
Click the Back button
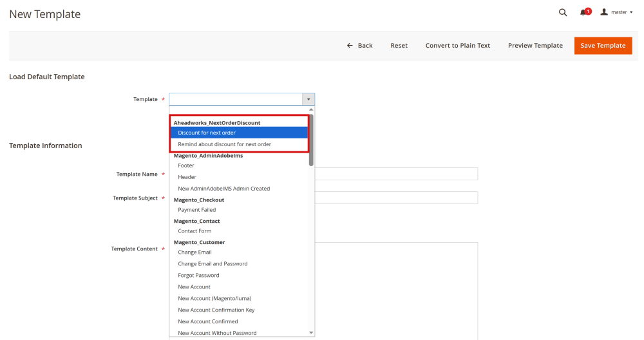coord(359,46)
